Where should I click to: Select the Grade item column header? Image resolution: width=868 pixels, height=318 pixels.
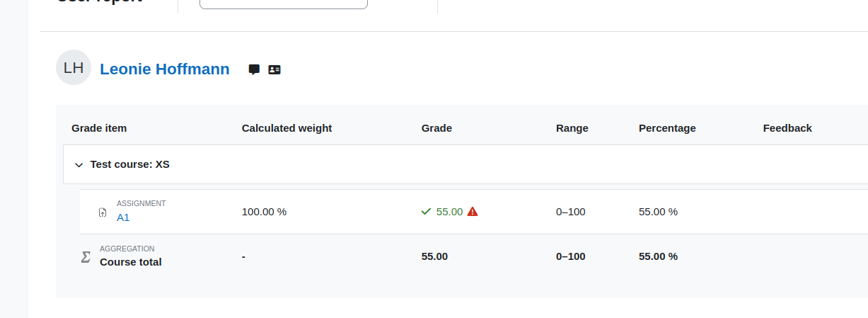99,128
